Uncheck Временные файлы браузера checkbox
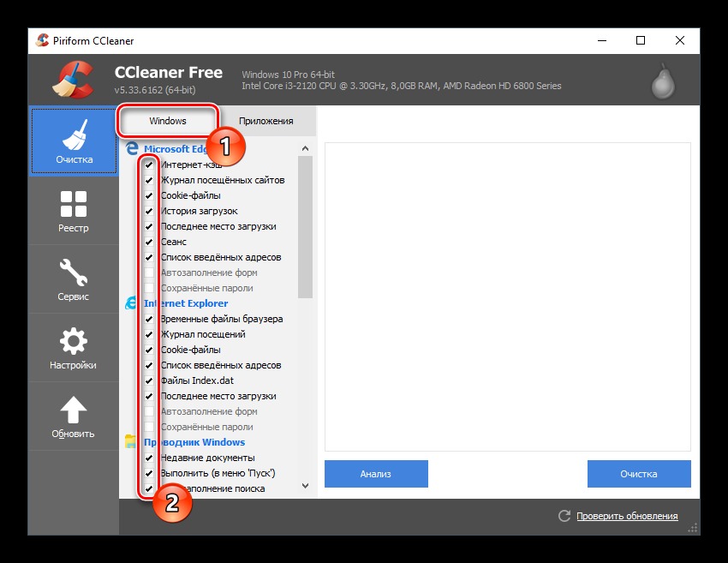The width and height of the screenshot is (728, 563). tap(149, 319)
